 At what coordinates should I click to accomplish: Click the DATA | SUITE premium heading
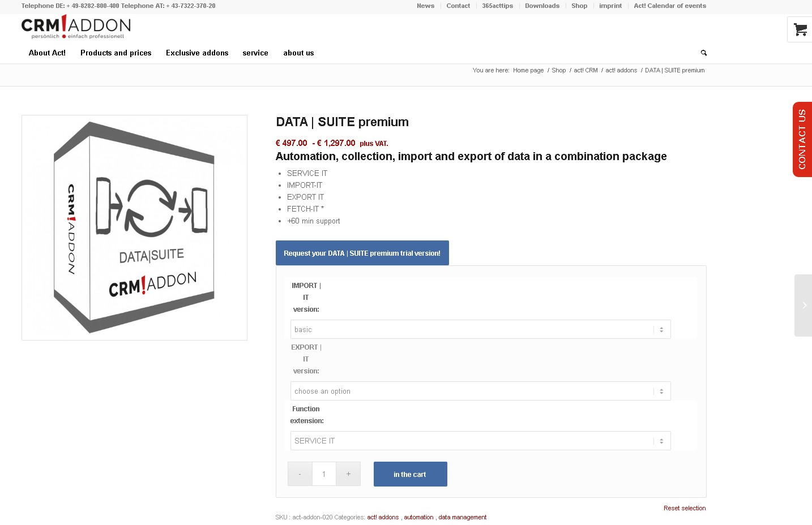click(342, 122)
